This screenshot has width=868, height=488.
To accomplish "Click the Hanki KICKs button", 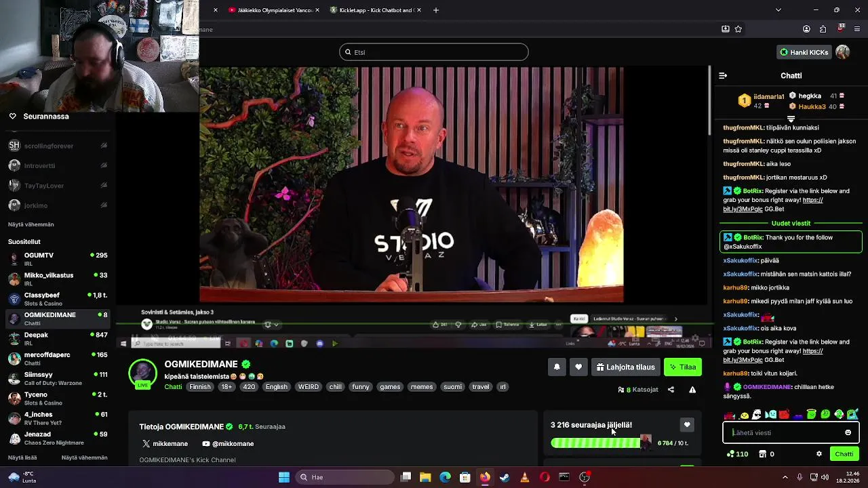I will point(804,52).
